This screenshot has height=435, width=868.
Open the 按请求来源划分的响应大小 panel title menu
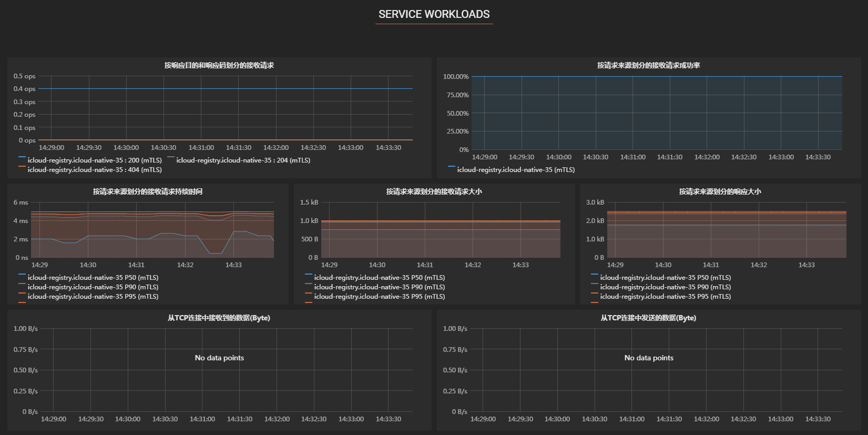coord(720,191)
